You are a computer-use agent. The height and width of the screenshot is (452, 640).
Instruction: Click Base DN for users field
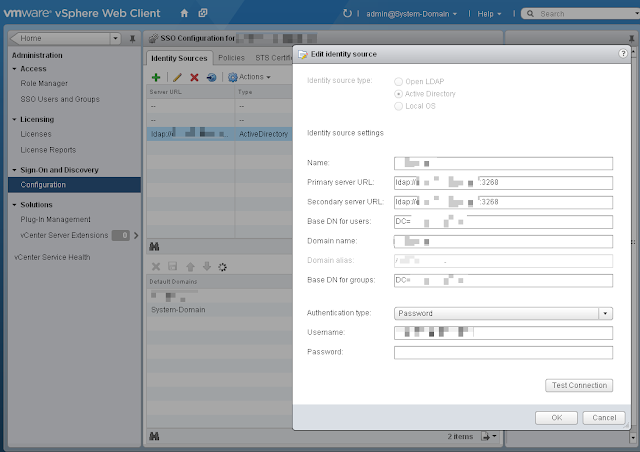pos(503,222)
